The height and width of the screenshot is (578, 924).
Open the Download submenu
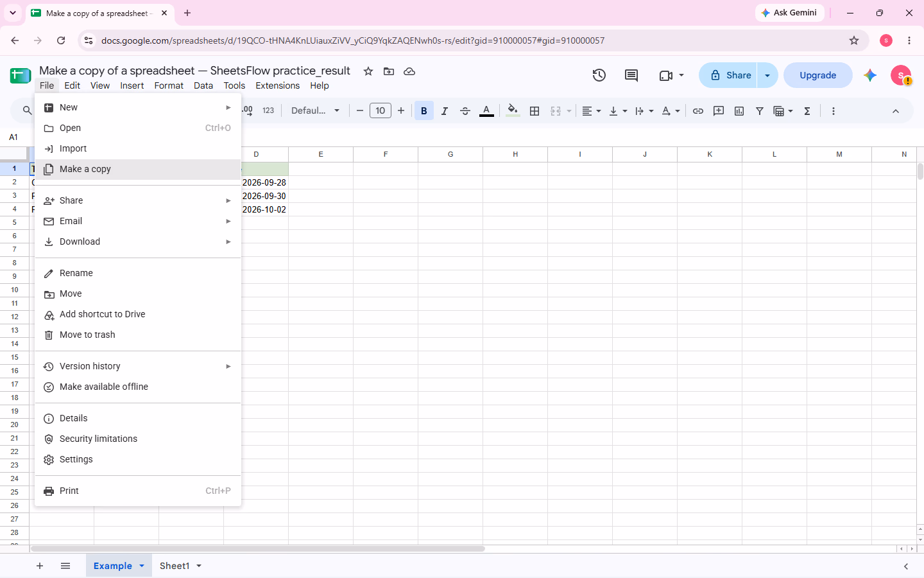point(138,242)
